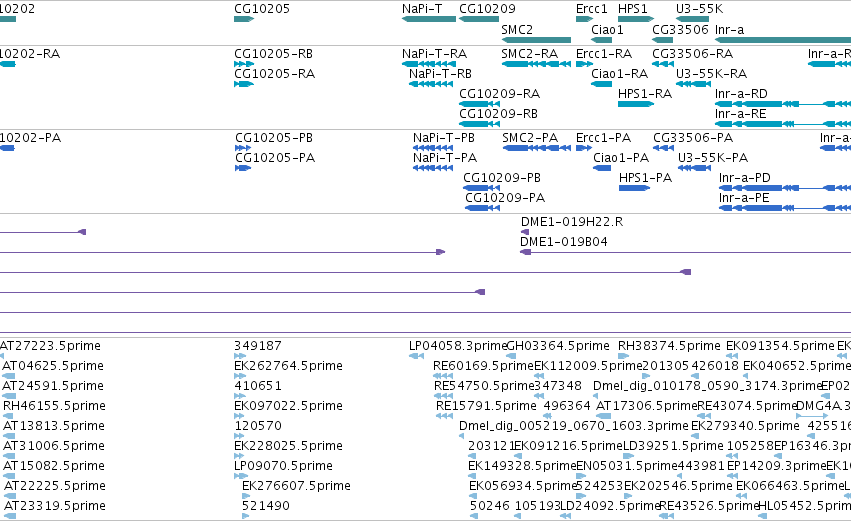The height and width of the screenshot is (521, 851).
Task: Select the CG10205 gene feature
Action: (x=244, y=19)
